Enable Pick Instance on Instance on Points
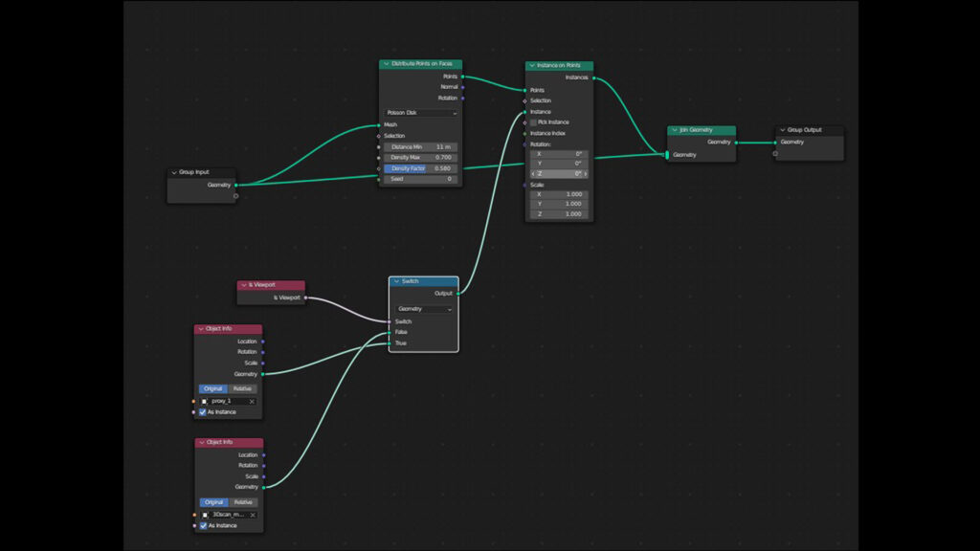This screenshot has width=980, height=551. [534, 122]
